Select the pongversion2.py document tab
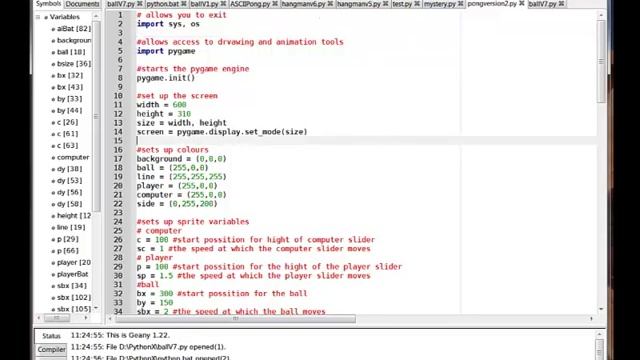The image size is (640, 360). pyautogui.click(x=492, y=3)
